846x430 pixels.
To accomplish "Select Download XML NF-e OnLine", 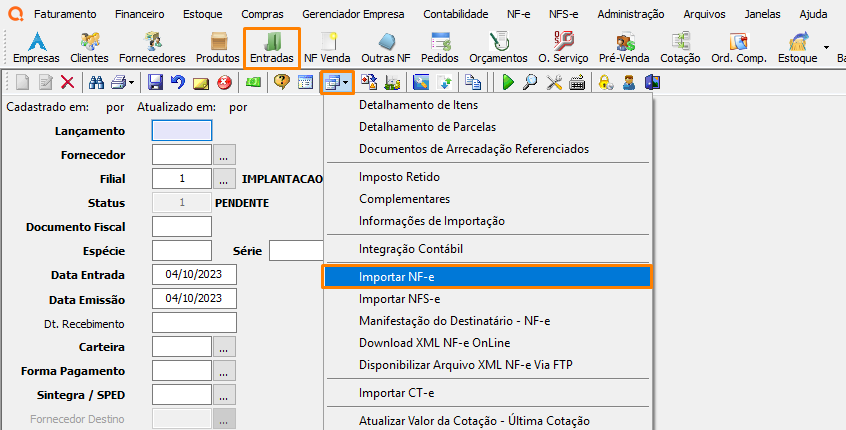I will (x=487, y=343).
